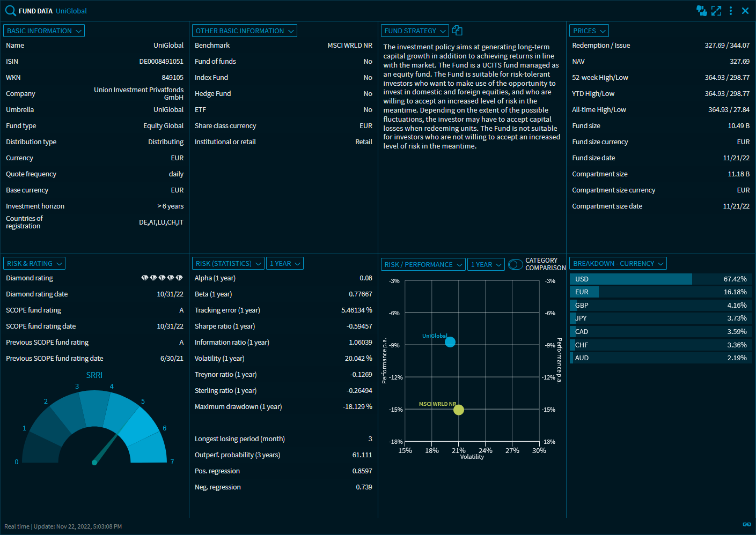The width and height of the screenshot is (756, 535).
Task: Click the search magnifier icon beside FUND DATA
Action: click(x=10, y=11)
